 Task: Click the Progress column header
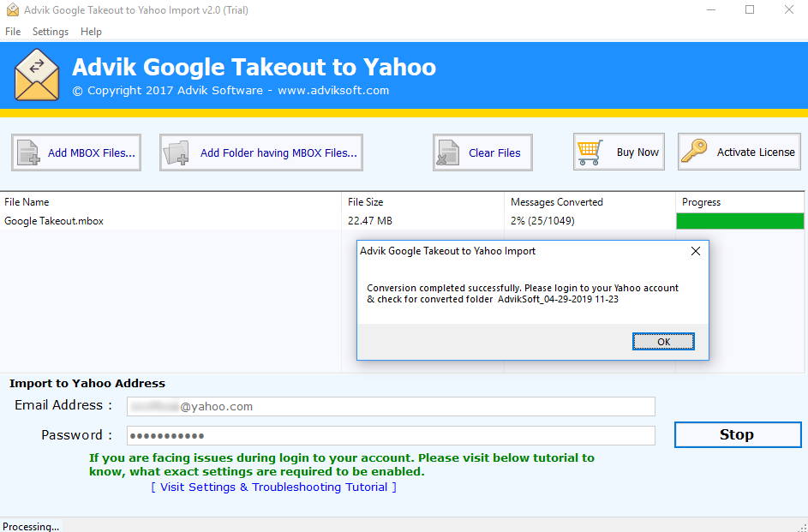click(x=740, y=202)
